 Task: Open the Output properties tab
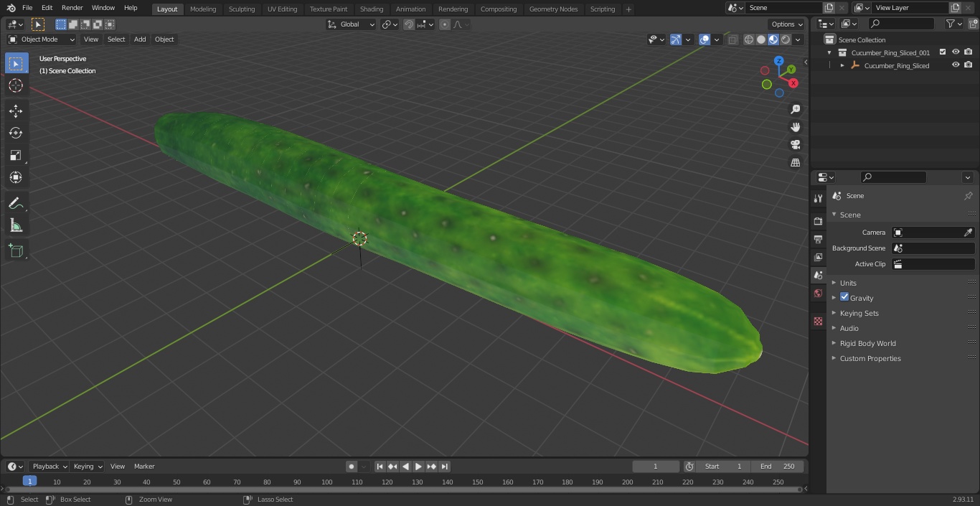(x=818, y=239)
